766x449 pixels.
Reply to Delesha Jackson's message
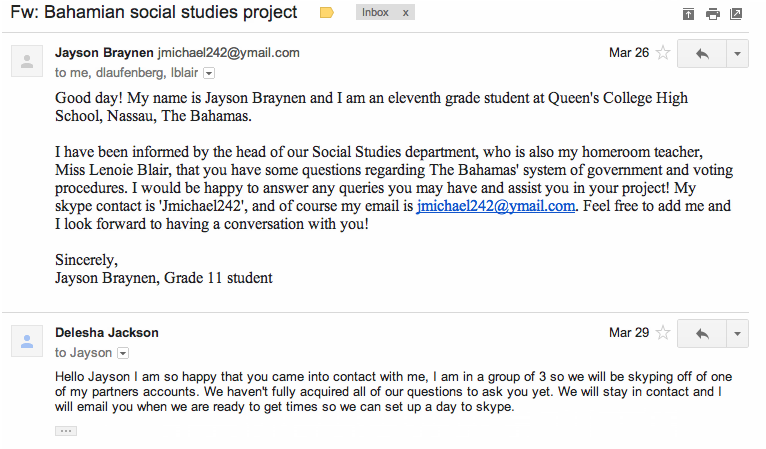(x=702, y=334)
